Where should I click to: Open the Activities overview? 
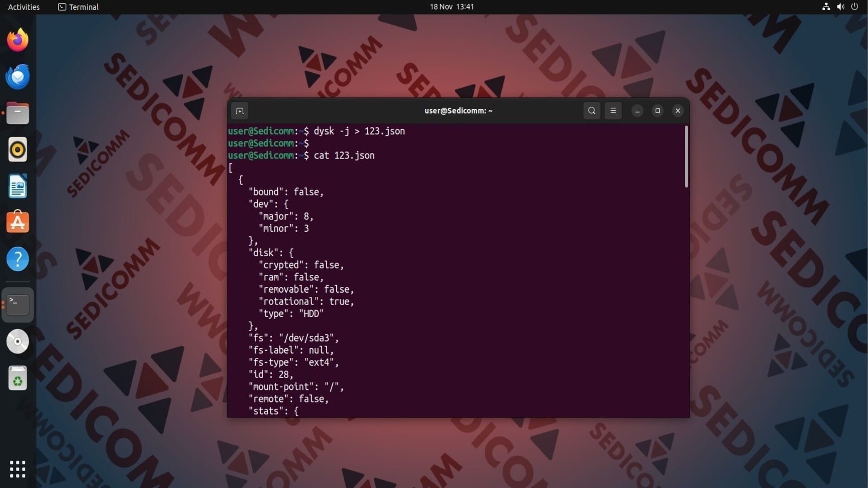pos(24,7)
